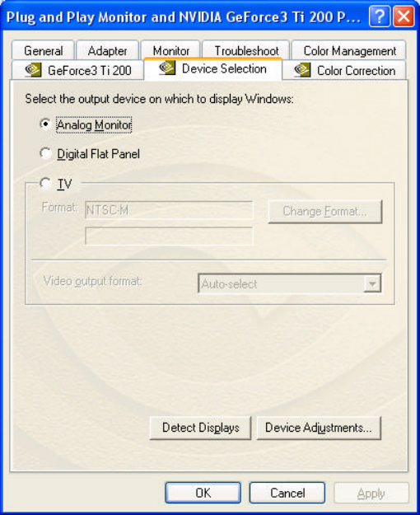The width and height of the screenshot is (420, 515).
Task: Select the Analog Monitor radio button
Action: (x=45, y=124)
